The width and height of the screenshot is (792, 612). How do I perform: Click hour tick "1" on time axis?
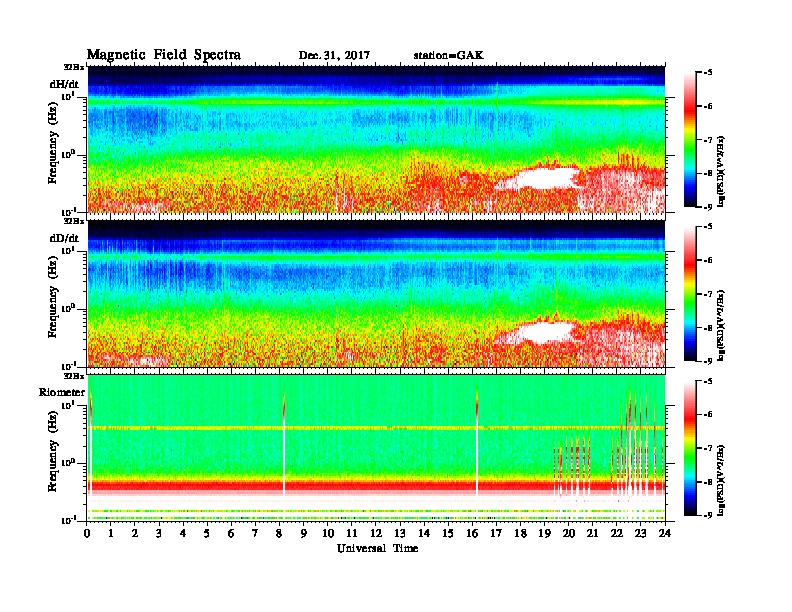pos(111,534)
